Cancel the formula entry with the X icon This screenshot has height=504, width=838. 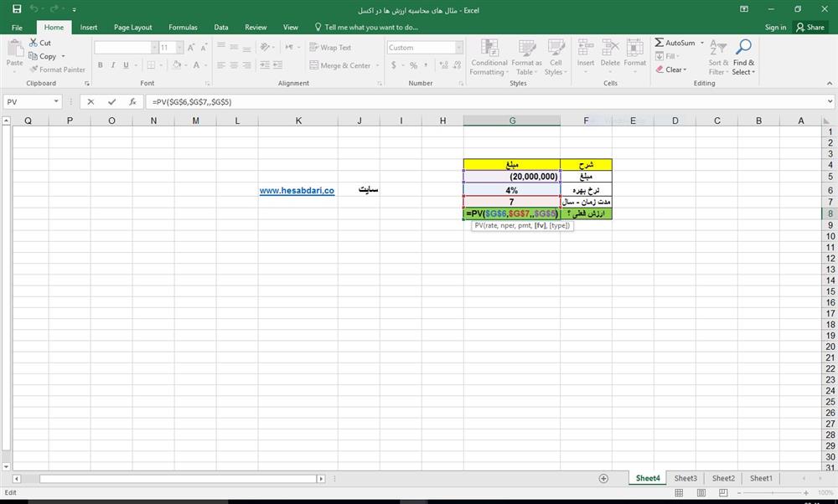91,101
